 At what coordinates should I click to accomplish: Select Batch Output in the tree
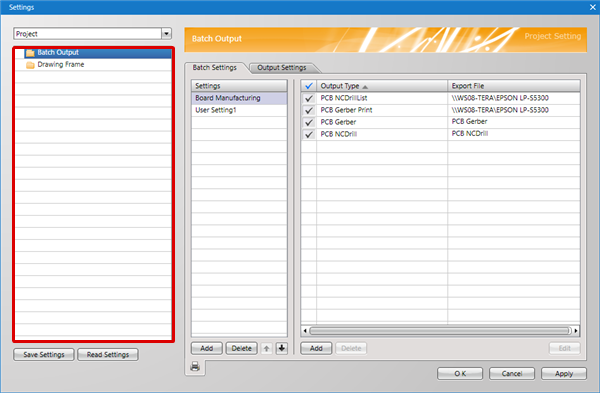tap(98, 52)
